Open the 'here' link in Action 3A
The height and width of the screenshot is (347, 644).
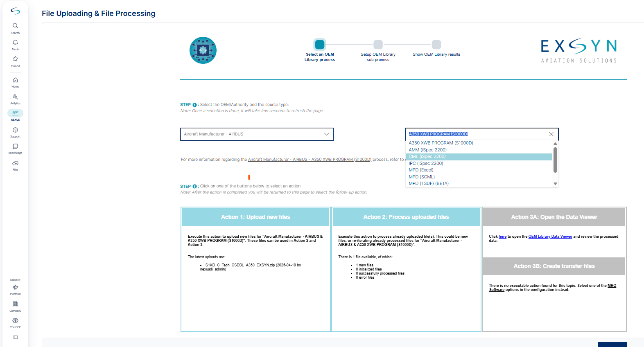pos(503,237)
